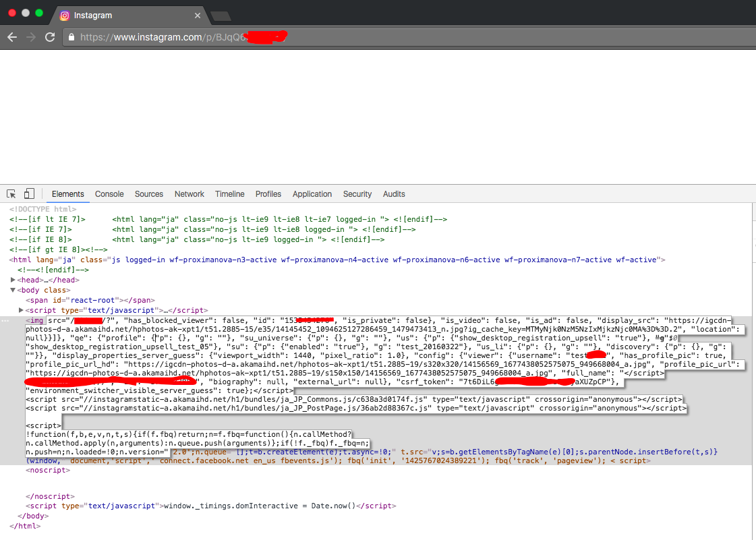Select the ja_JP_PostPage.js script line
The image size is (756, 540).
pyautogui.click(x=356, y=408)
